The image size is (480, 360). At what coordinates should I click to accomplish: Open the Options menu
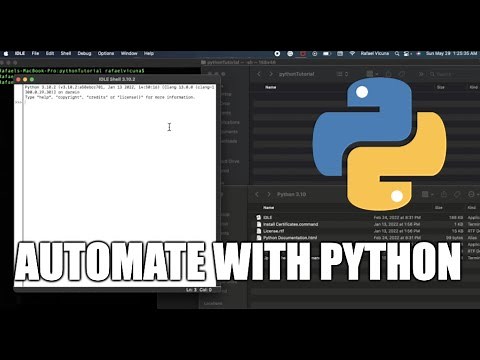[x=106, y=53]
